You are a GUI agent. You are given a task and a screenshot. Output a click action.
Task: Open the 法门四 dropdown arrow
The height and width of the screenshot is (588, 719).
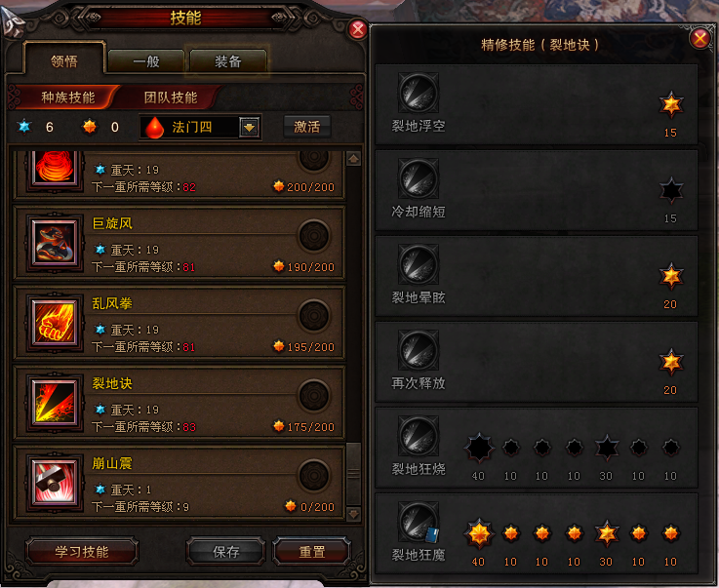click(x=249, y=128)
